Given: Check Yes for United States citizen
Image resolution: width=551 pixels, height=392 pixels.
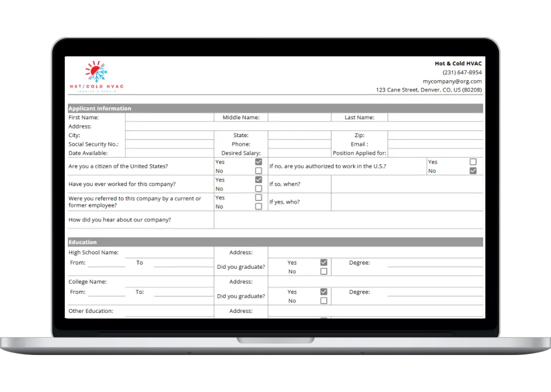Looking at the screenshot, I should [259, 162].
